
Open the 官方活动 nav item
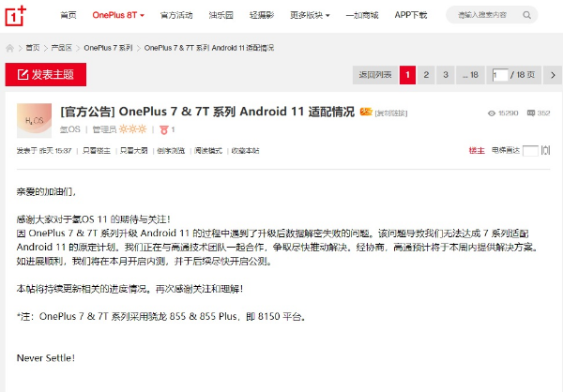(x=176, y=15)
